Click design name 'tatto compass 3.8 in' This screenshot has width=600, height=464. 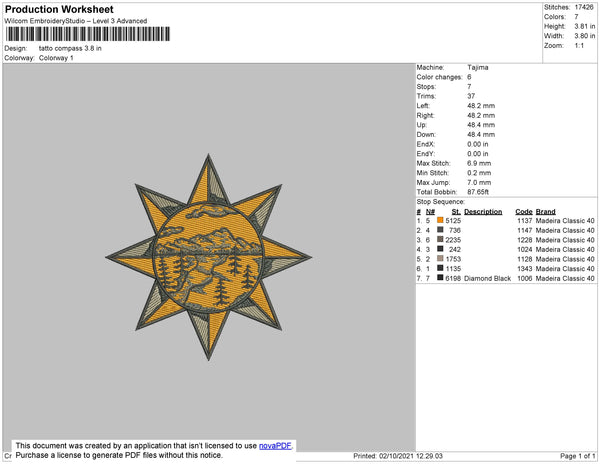coord(70,49)
